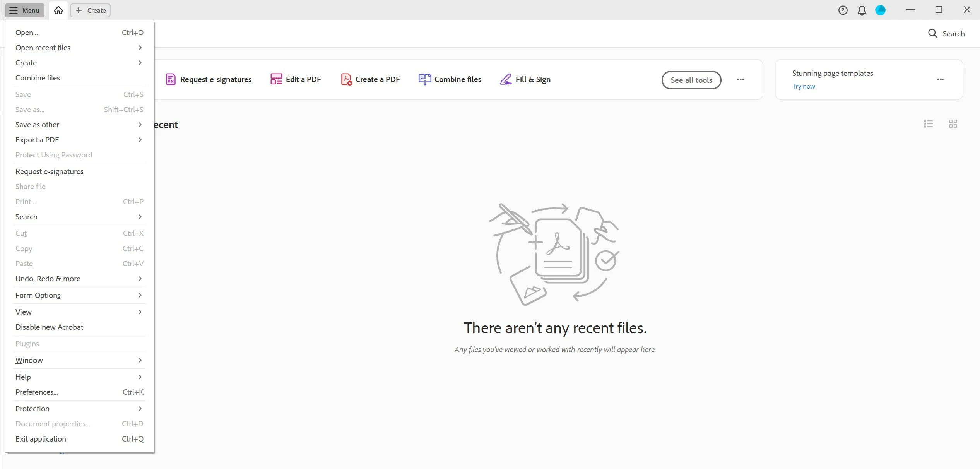Click the Edit a PDF tool icon
The height and width of the screenshot is (469, 980).
point(276,79)
